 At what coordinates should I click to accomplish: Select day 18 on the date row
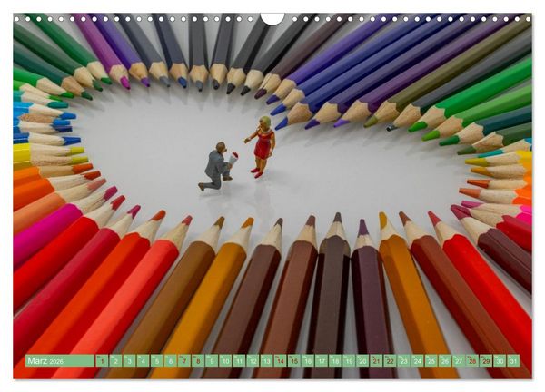pyautogui.click(x=335, y=361)
